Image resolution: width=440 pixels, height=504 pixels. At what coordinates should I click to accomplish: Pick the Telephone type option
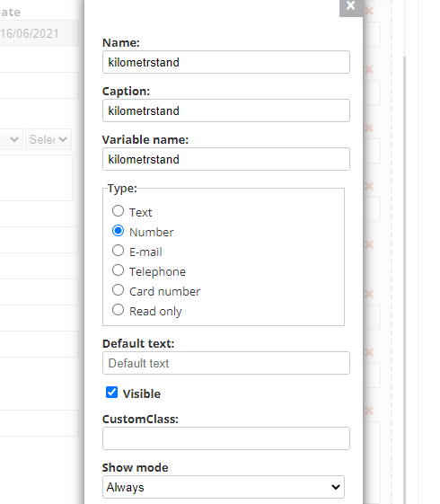coord(118,270)
